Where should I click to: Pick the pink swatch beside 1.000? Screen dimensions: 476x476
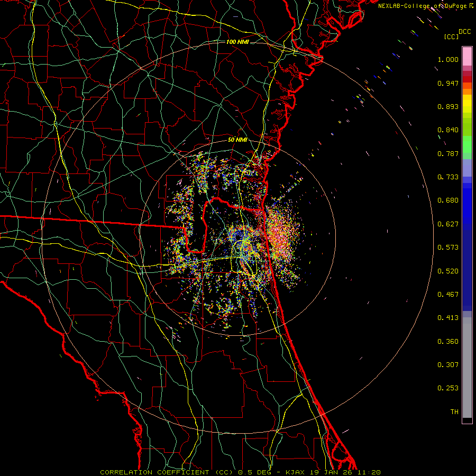(467, 57)
